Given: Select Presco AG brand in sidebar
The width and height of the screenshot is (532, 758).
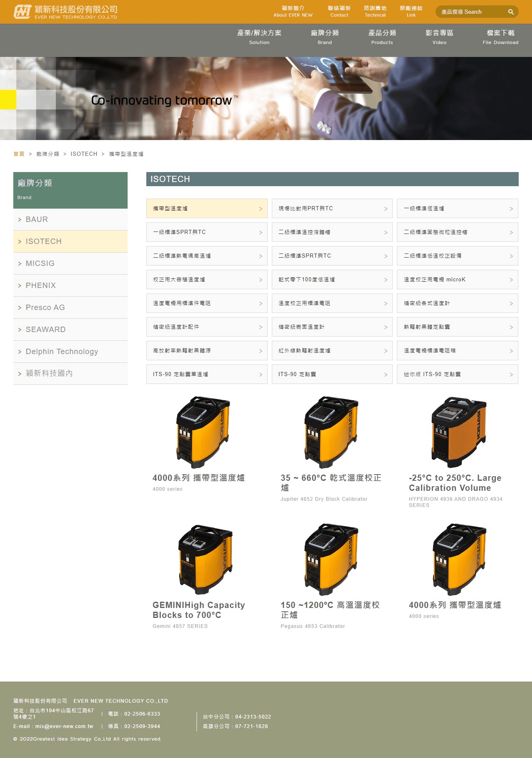Looking at the screenshot, I should tap(70, 308).
